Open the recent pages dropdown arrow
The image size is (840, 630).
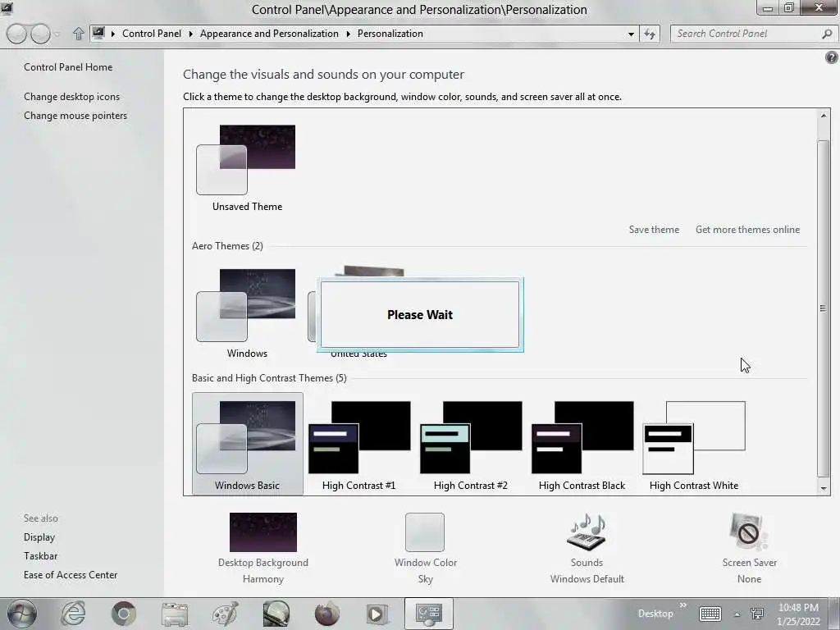coord(57,34)
